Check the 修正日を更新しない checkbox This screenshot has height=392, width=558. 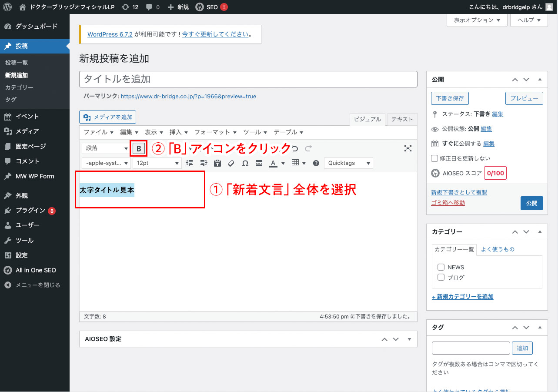434,158
